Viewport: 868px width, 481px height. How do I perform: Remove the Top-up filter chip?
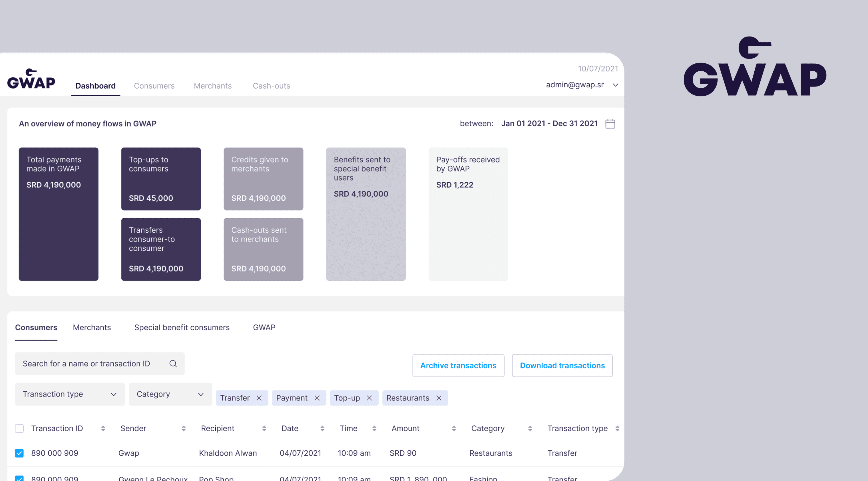(x=369, y=398)
